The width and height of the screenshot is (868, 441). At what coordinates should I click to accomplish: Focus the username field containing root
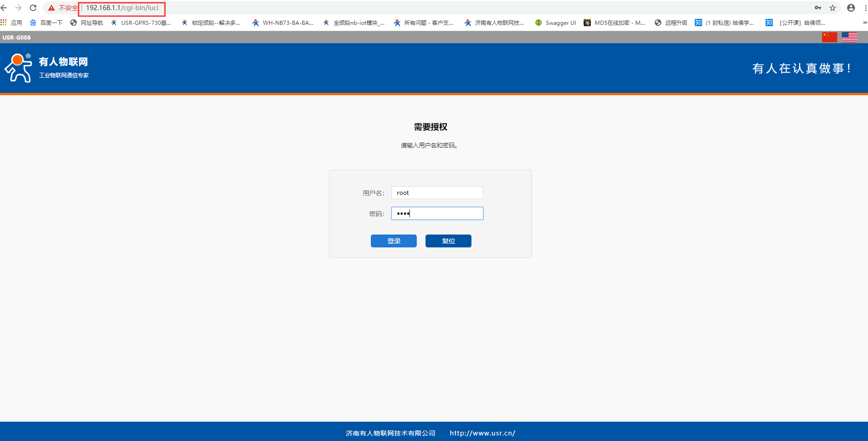(x=437, y=193)
